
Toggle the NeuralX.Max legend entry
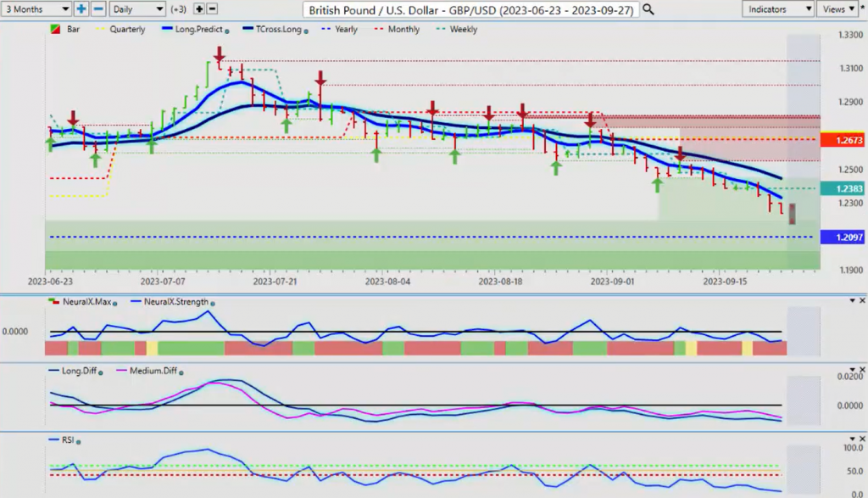[x=81, y=302]
